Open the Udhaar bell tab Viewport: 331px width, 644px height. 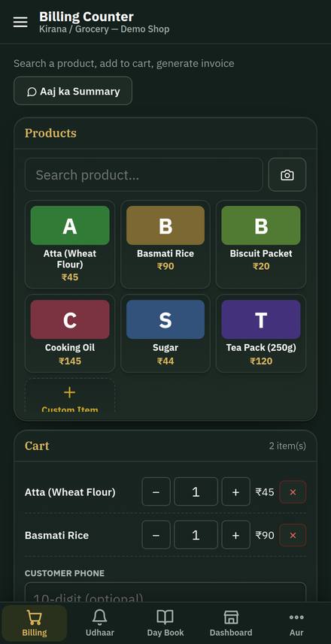coord(99,623)
